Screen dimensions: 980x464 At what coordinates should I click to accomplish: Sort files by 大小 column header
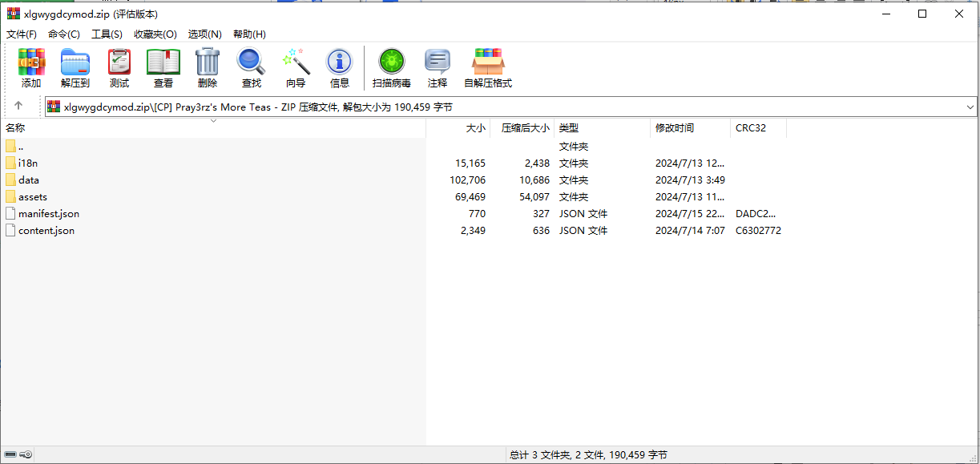coord(475,128)
